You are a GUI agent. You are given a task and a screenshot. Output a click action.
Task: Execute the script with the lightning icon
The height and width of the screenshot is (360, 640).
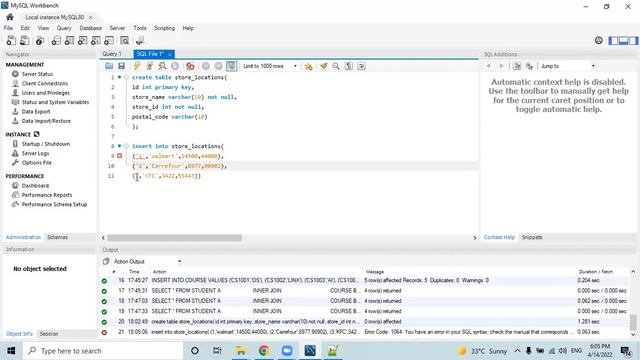[137, 66]
